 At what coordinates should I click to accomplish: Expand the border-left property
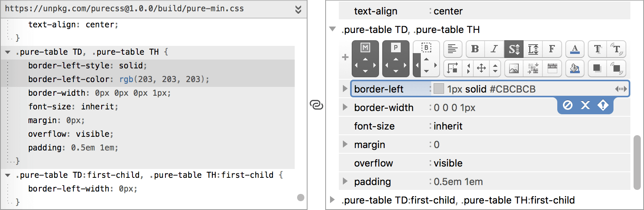[x=345, y=89]
